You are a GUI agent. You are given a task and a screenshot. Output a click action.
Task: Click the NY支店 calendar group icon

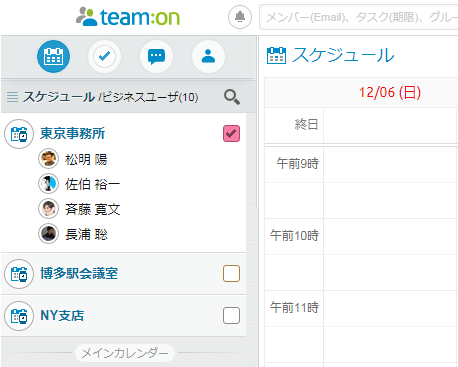click(x=19, y=316)
